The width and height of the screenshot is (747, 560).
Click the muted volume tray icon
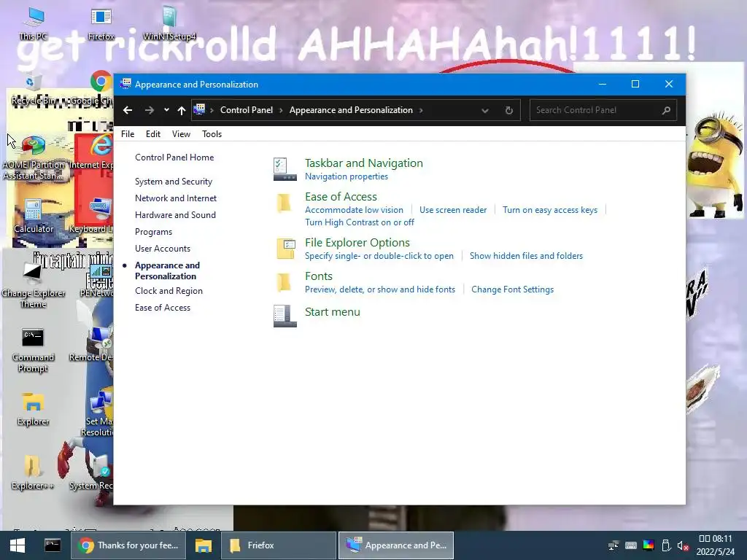683,545
